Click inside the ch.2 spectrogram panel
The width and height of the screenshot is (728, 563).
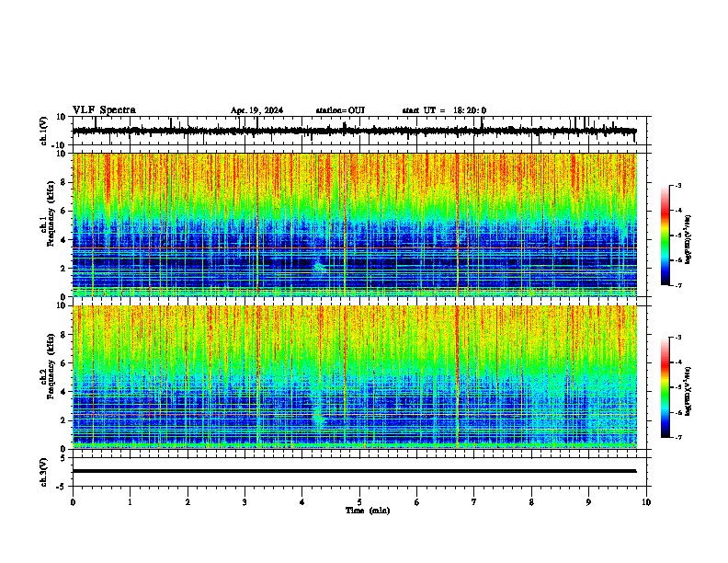(x=354, y=377)
